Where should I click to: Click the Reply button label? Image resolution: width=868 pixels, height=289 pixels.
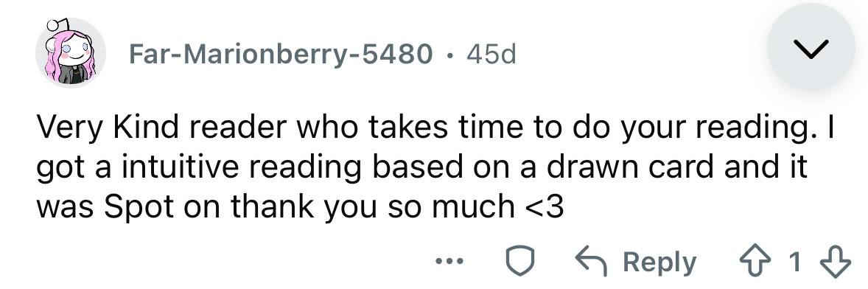[x=660, y=262]
